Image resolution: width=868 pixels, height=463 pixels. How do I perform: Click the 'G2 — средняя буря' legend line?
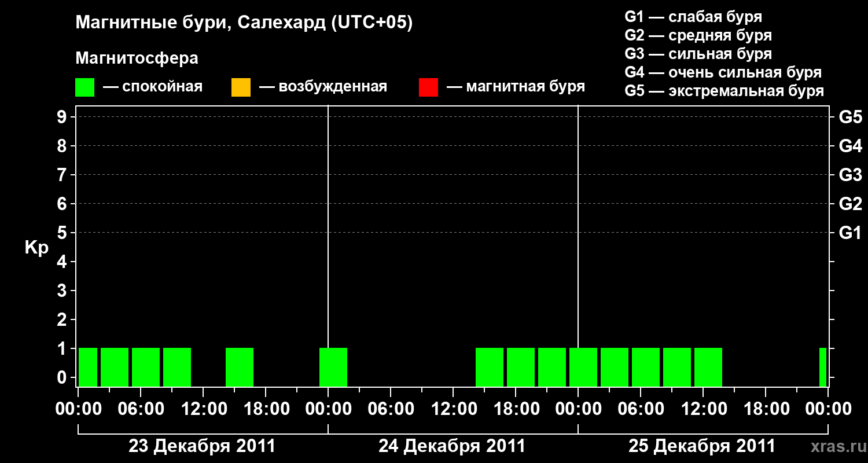698,35
